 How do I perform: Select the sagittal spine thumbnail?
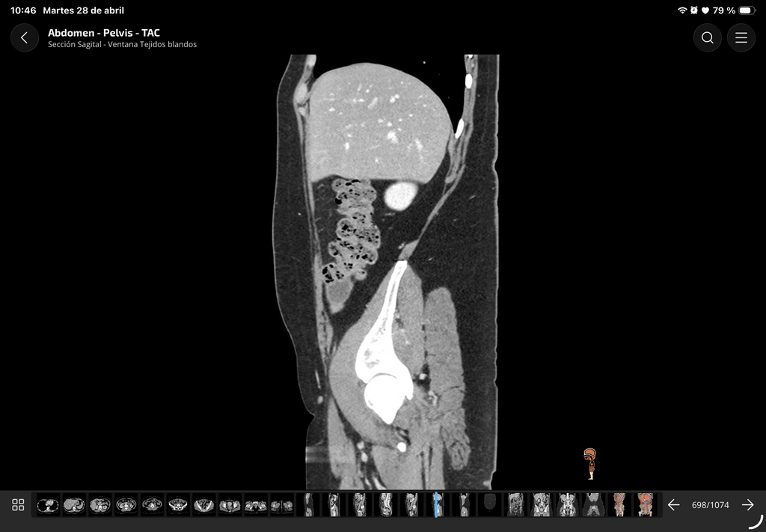tap(385, 505)
